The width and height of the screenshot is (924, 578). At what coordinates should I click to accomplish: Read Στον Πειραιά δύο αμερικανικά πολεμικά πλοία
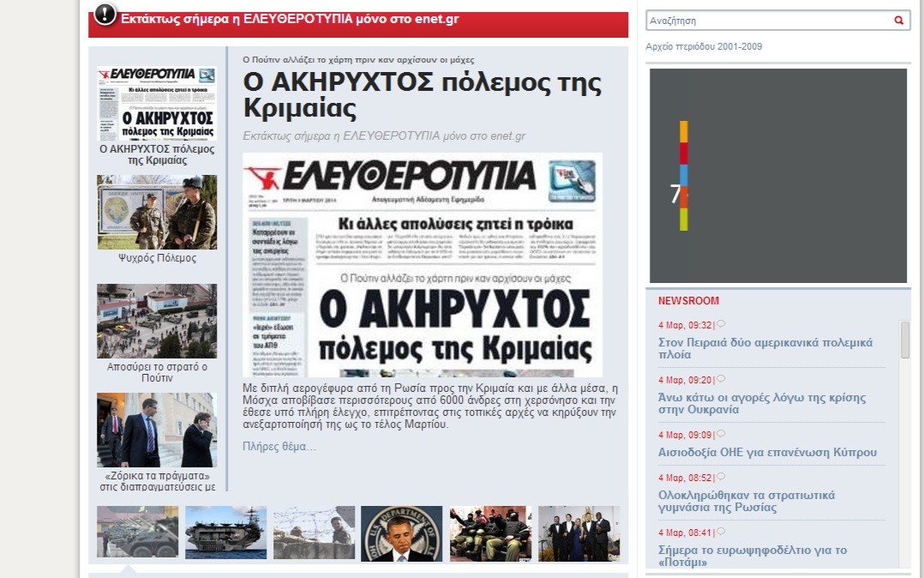[x=765, y=348]
